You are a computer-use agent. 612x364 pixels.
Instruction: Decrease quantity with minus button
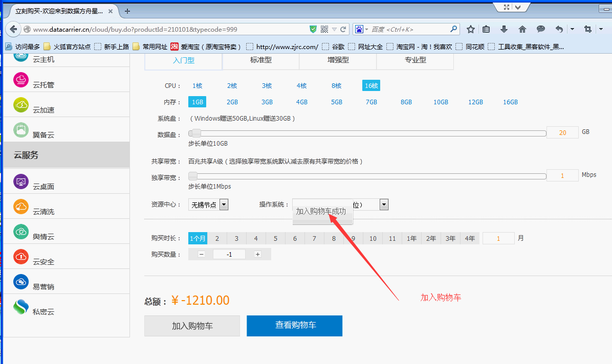point(202,255)
